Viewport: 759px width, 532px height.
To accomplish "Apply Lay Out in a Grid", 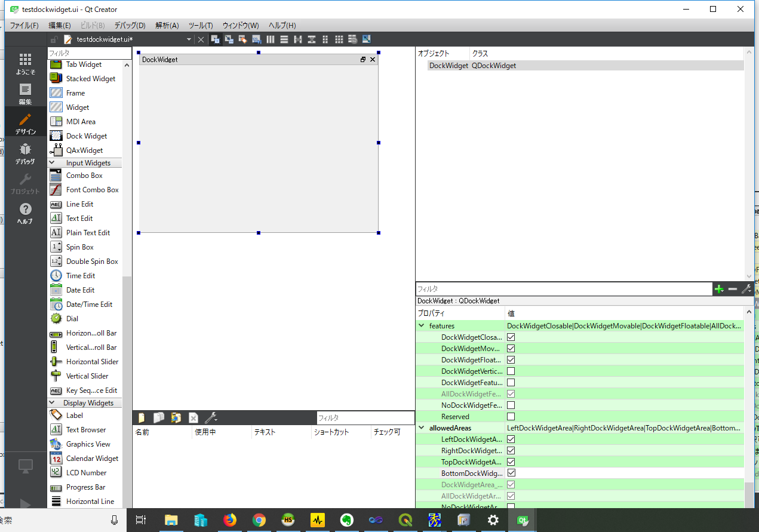I will pyautogui.click(x=339, y=39).
